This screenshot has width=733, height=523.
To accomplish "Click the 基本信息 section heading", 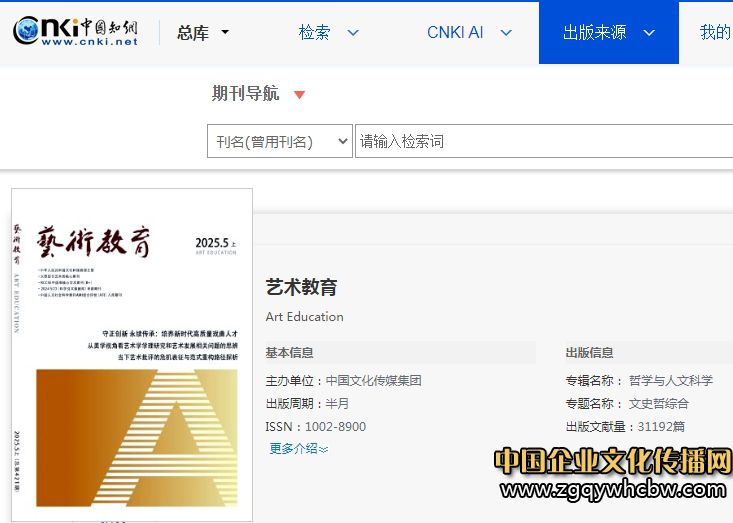I will tap(289, 353).
